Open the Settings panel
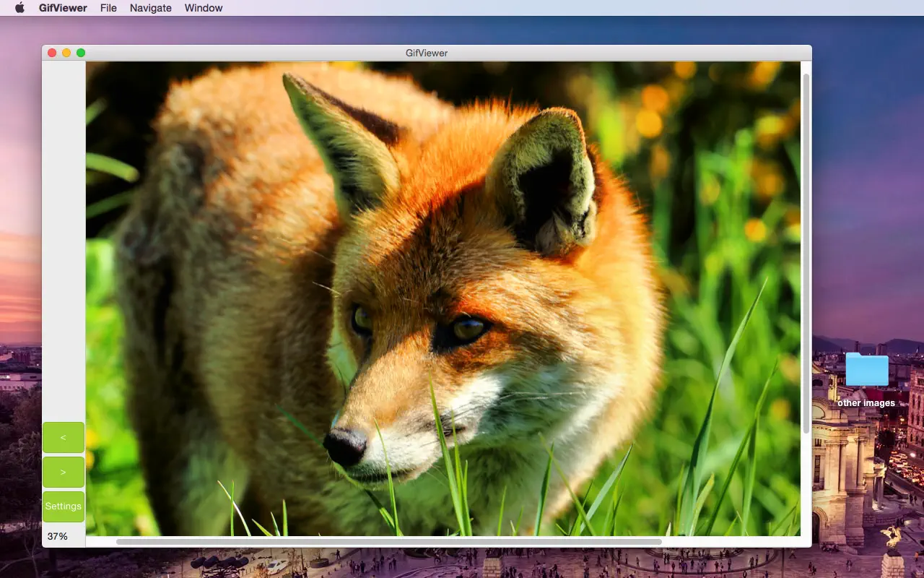Screen dimensions: 924x578 point(63,506)
